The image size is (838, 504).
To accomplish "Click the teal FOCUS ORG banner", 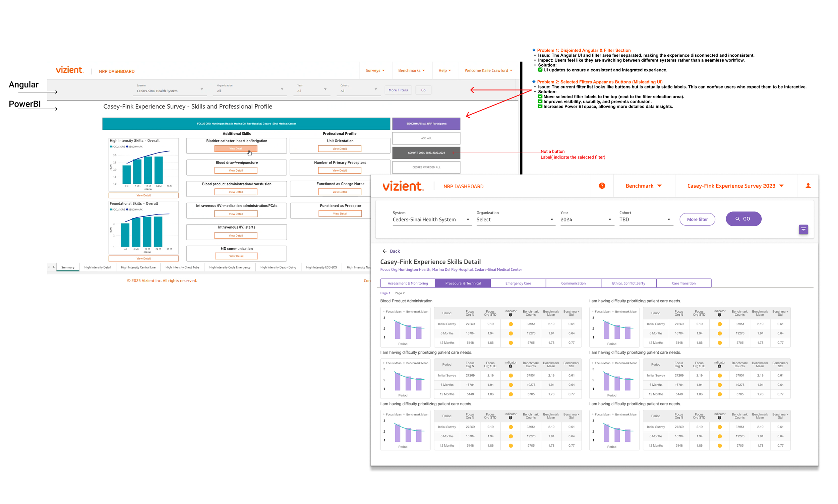I will pyautogui.click(x=246, y=124).
